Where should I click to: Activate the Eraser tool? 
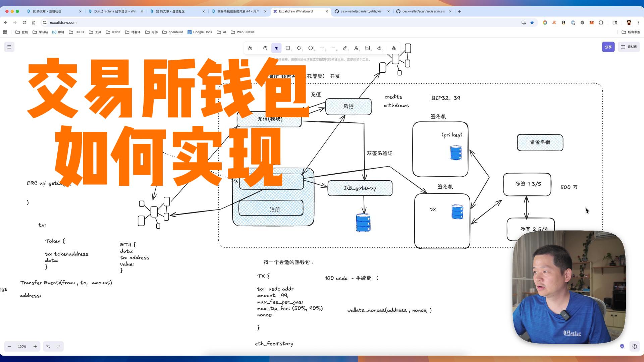[x=379, y=48]
